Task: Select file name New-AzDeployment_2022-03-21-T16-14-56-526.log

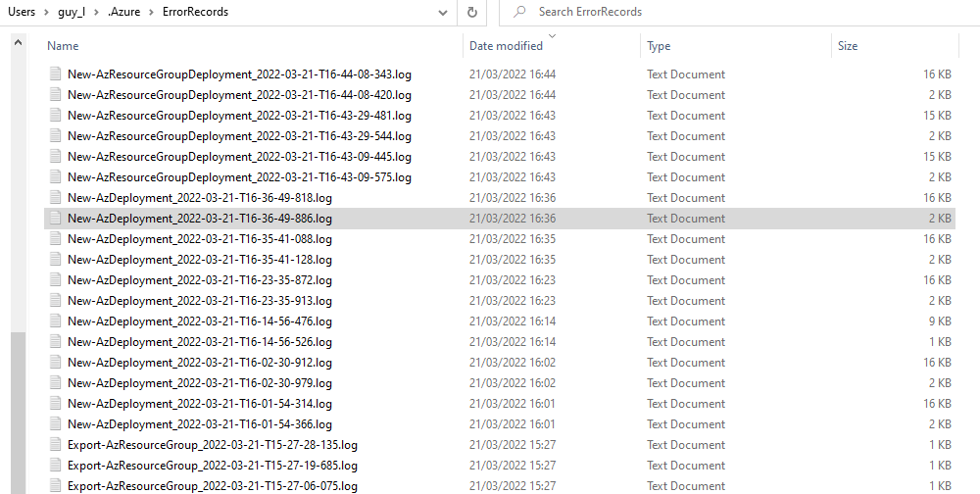Action: [x=200, y=342]
